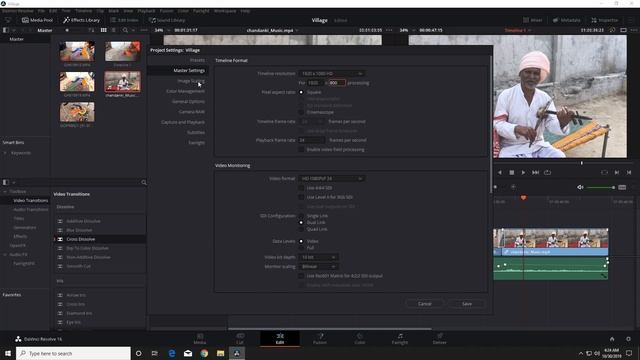Image resolution: width=640 pixels, height=360 pixels.
Task: Go to the Fairlight page
Action: (x=400, y=339)
